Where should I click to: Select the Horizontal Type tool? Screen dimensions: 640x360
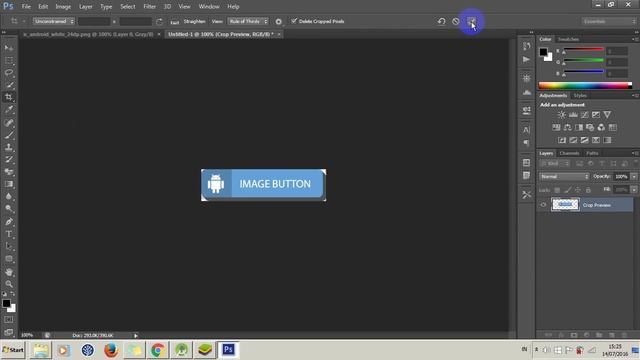coord(9,234)
